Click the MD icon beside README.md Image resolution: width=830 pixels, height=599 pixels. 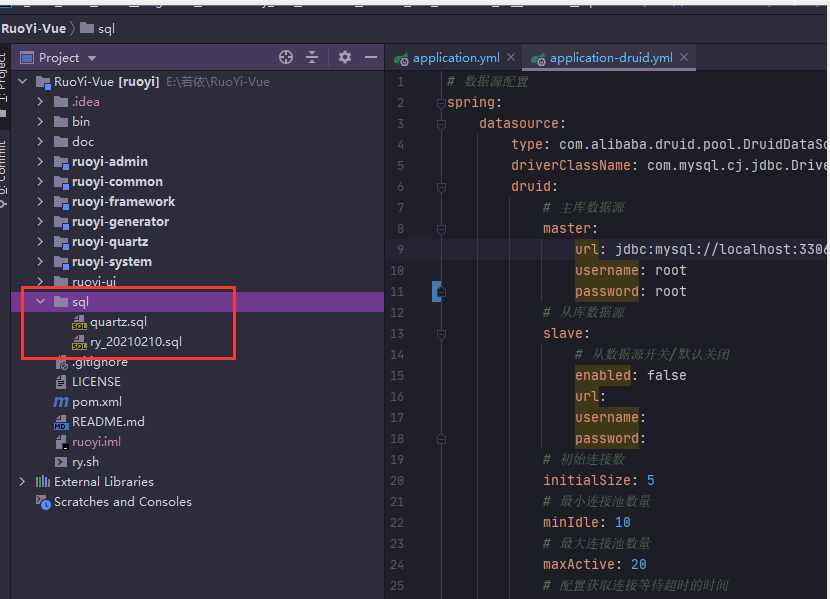coord(61,422)
